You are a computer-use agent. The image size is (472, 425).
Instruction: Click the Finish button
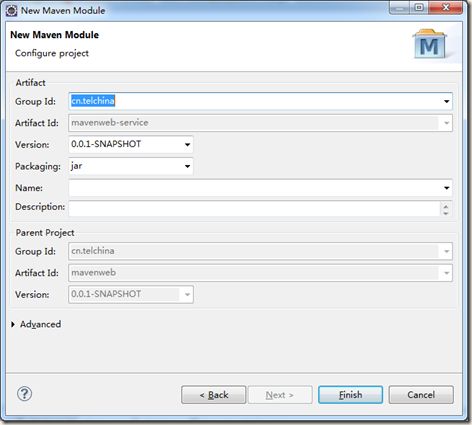350,395
